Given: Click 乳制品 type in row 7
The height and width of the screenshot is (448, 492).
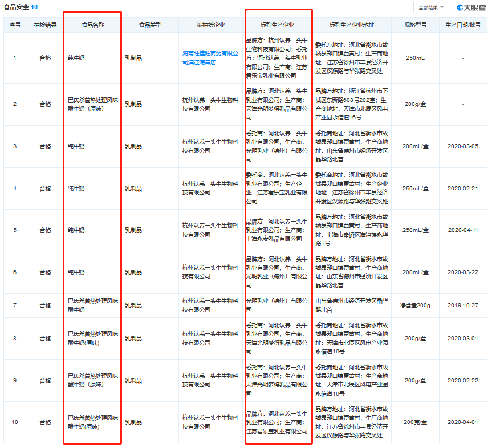Looking at the screenshot, I should (133, 306).
